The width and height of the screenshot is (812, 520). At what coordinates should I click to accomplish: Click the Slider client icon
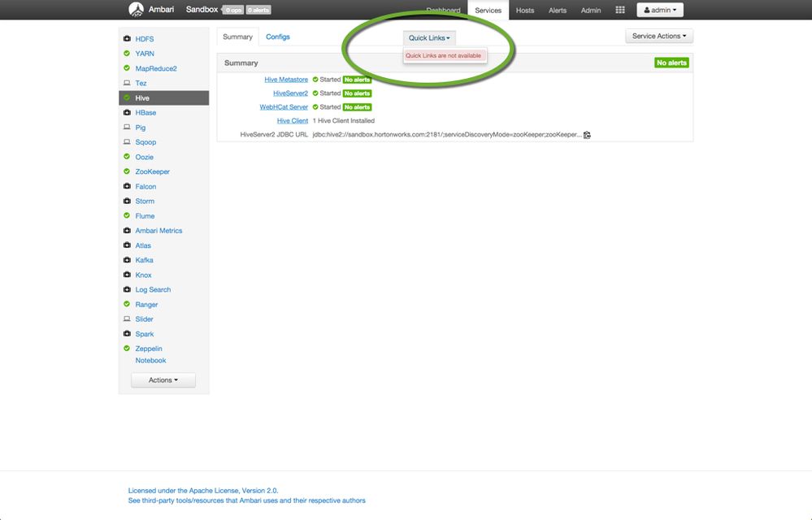(x=127, y=318)
